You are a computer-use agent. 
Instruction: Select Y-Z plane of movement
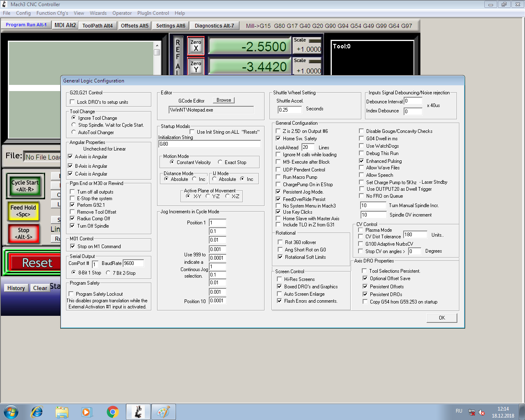pyautogui.click(x=208, y=196)
